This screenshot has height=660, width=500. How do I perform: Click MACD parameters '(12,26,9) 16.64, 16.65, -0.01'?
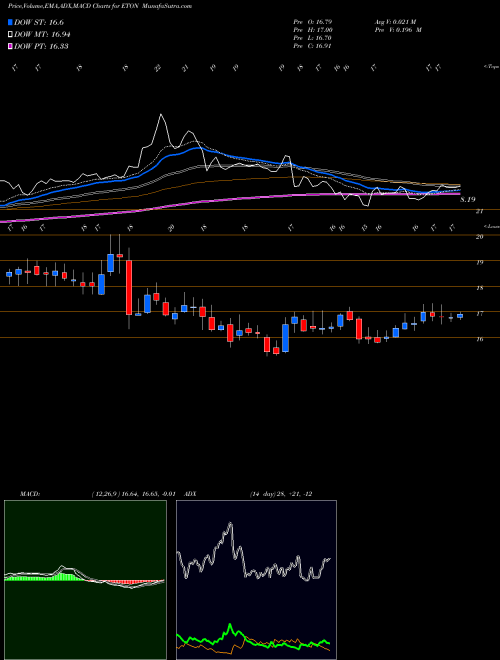pyautogui.click(x=132, y=494)
